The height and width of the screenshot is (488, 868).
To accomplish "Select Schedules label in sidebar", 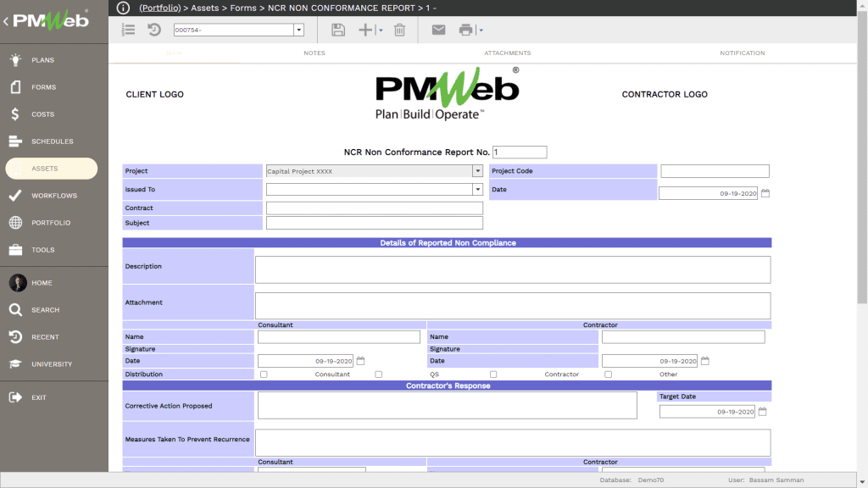I will 52,141.
